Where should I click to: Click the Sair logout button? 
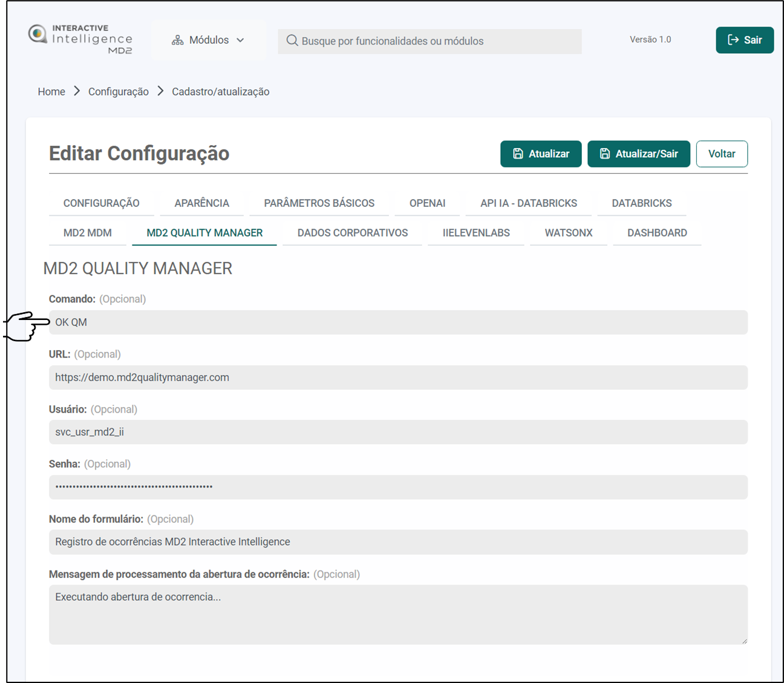pyautogui.click(x=744, y=40)
